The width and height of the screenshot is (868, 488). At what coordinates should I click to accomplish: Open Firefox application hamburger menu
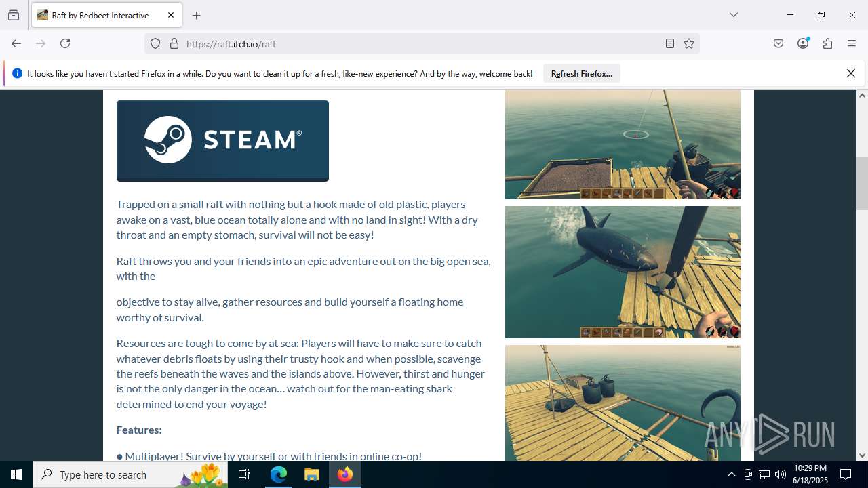click(852, 43)
